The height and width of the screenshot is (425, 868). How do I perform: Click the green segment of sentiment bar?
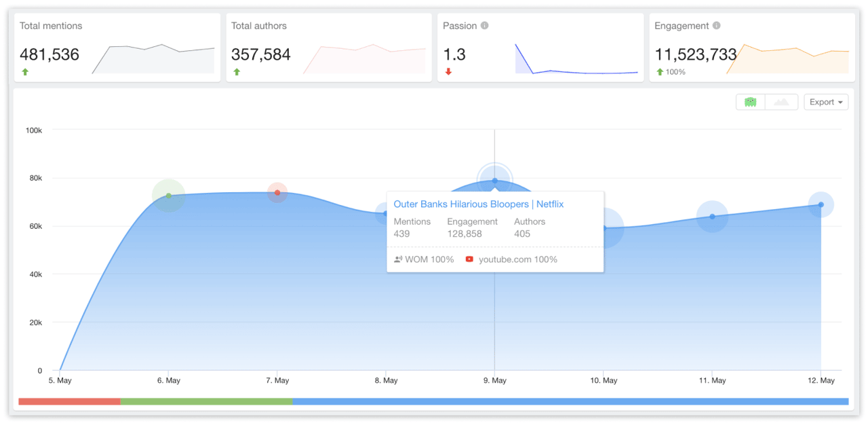point(206,402)
